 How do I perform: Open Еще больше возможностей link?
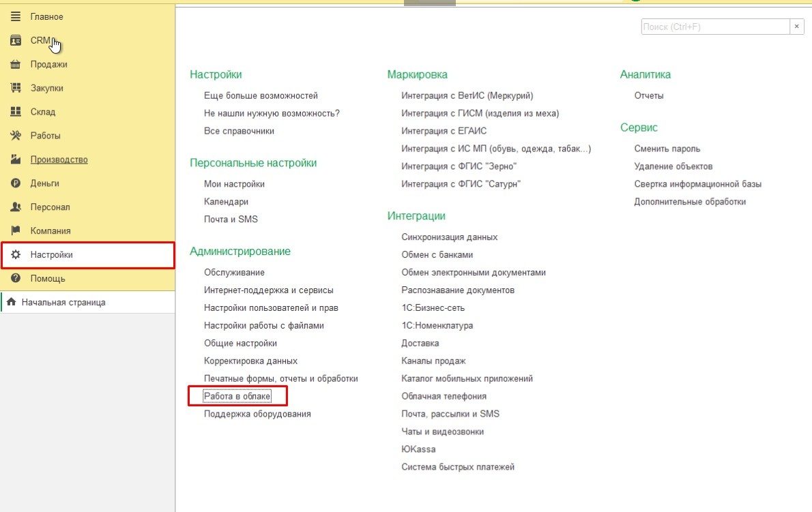click(261, 95)
